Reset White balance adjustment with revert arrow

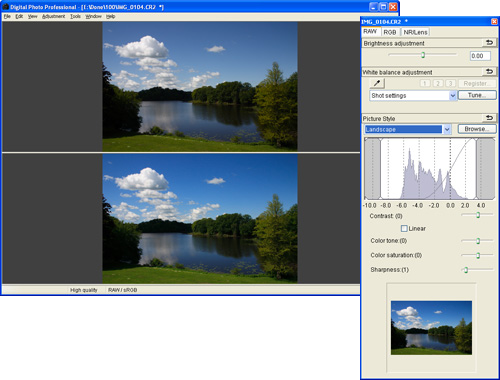pyautogui.click(x=489, y=71)
